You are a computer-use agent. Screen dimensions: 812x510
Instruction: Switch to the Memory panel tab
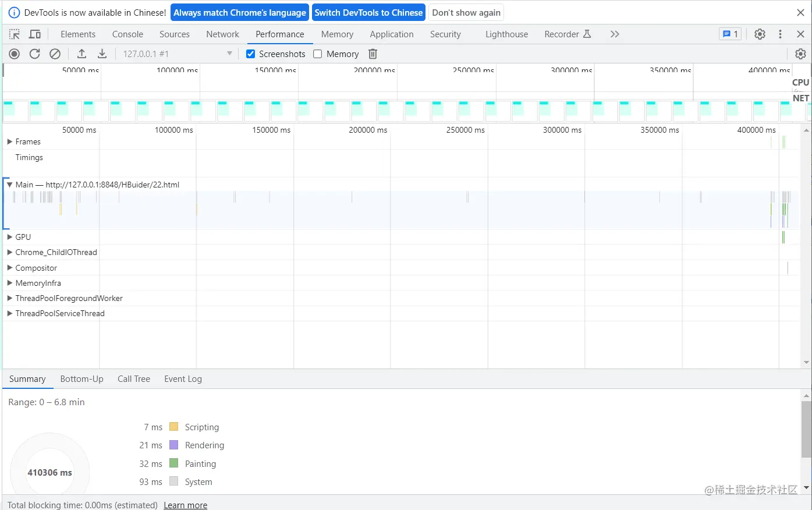(337, 34)
